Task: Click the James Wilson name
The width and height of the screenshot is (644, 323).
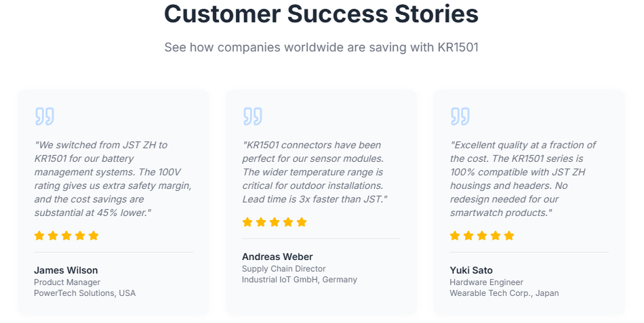Action: point(66,270)
